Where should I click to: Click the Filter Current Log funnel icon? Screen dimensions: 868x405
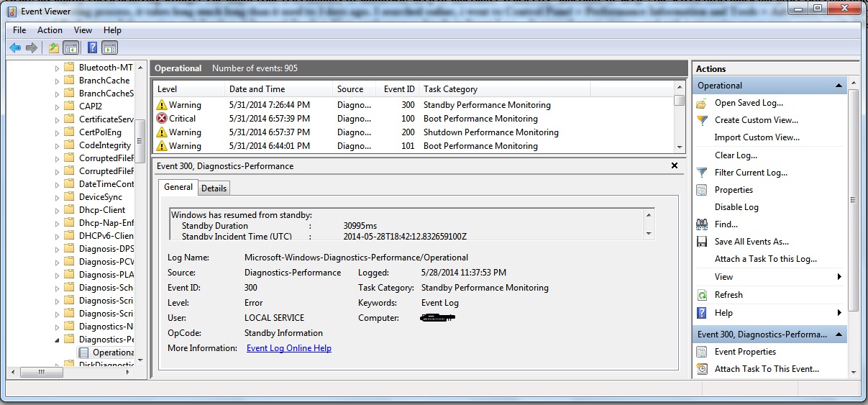point(702,173)
